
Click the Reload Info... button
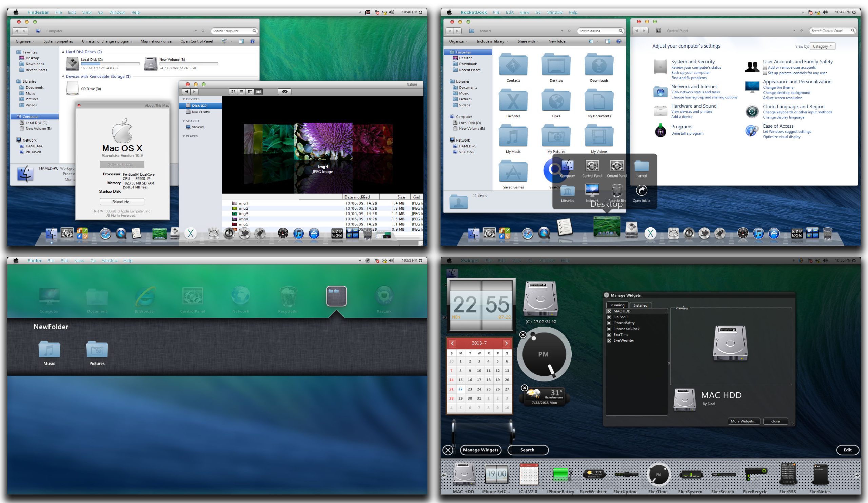(122, 202)
